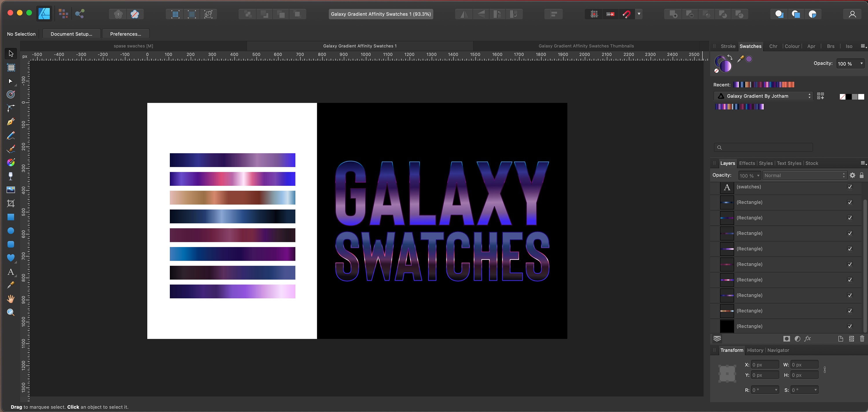The image size is (868, 412).
Task: Switch to the Effects tab
Action: (x=747, y=163)
